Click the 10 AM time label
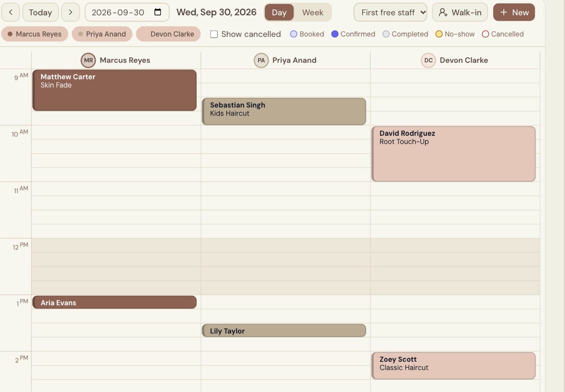 (x=20, y=133)
